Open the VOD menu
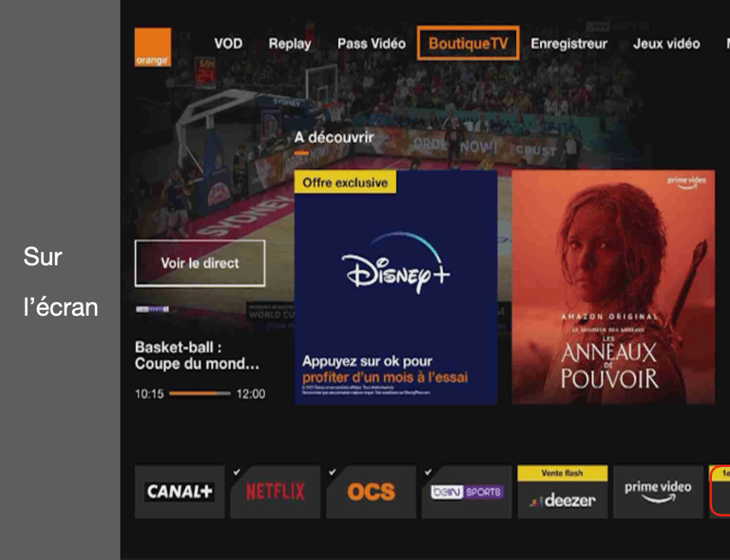Viewport: 730px width, 560px height. click(x=228, y=44)
